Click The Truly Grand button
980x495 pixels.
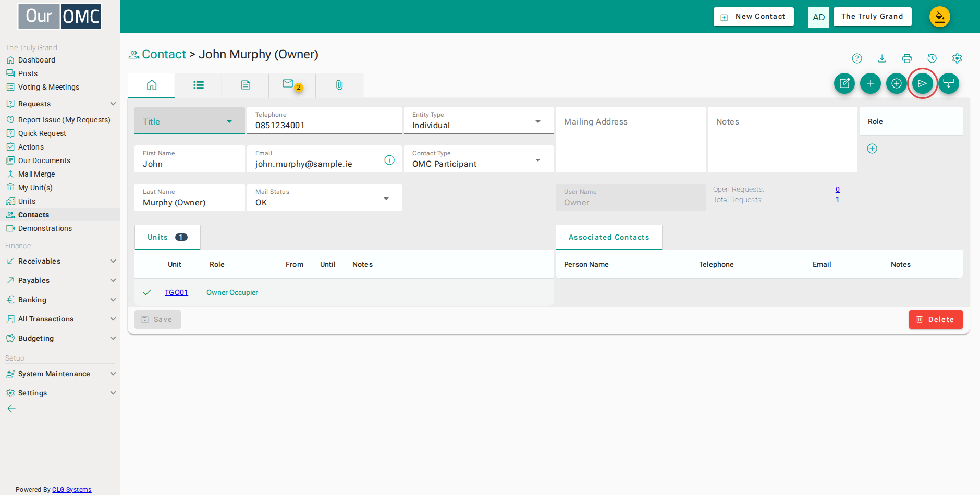pyautogui.click(x=873, y=17)
